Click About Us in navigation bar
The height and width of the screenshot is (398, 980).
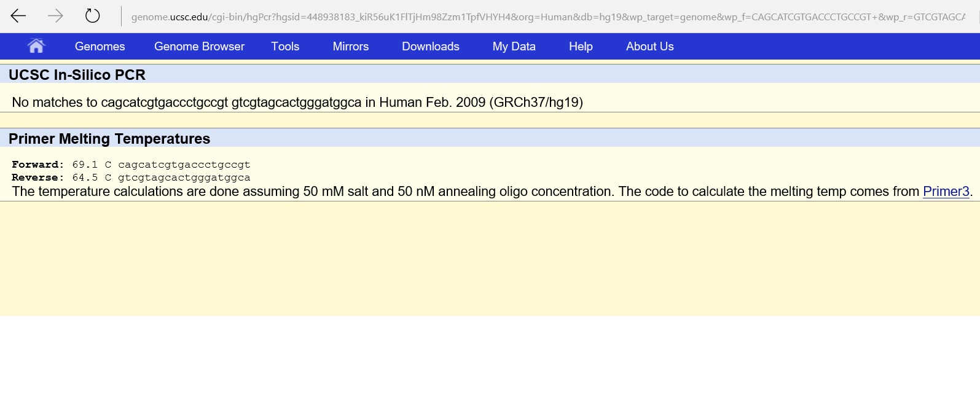(649, 47)
